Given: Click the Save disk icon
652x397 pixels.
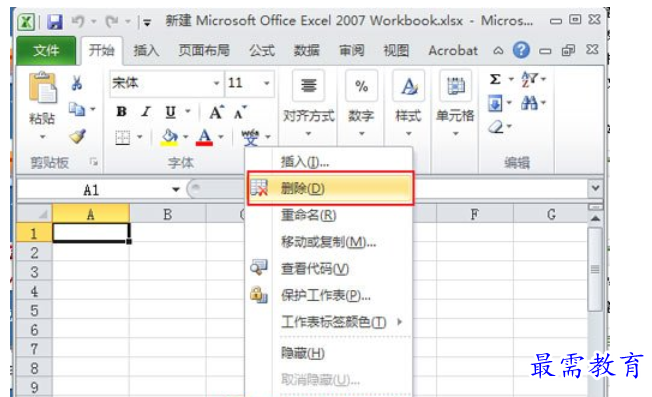Looking at the screenshot, I should pyautogui.click(x=55, y=22).
